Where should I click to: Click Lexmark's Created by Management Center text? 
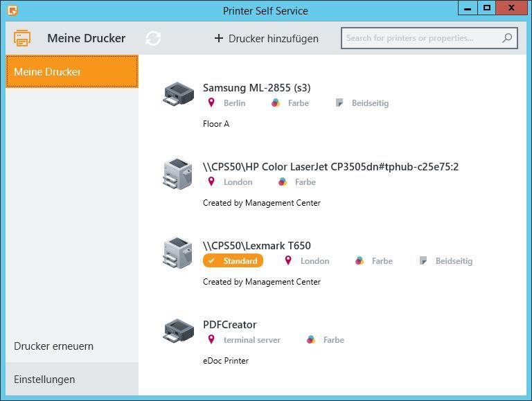[x=262, y=282]
